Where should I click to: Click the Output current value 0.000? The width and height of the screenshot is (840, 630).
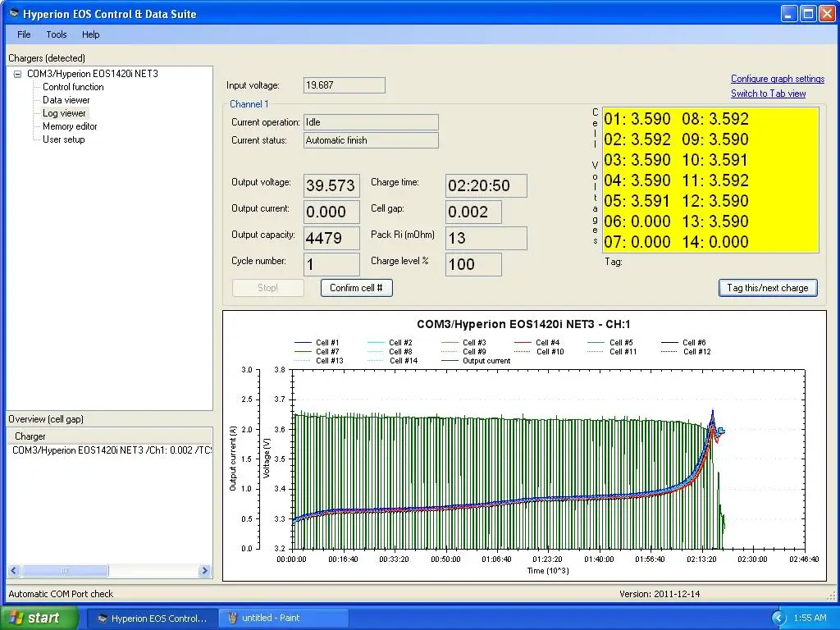pos(331,212)
